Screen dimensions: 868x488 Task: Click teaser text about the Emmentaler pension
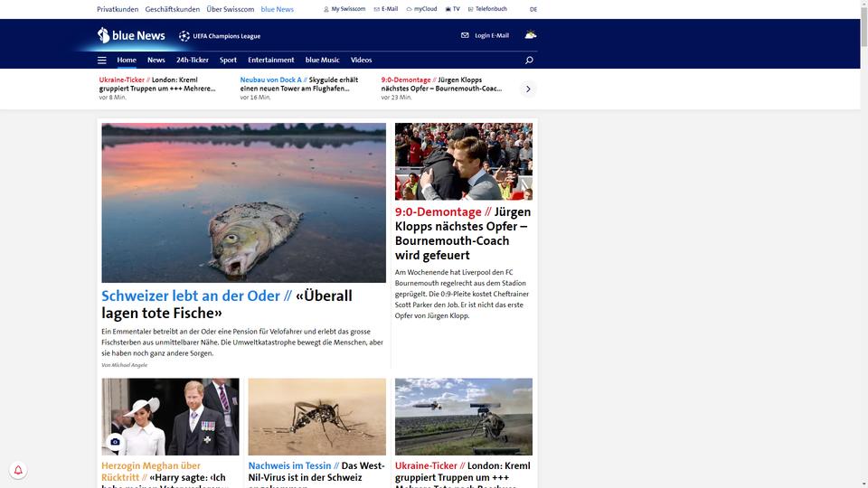tap(242, 343)
